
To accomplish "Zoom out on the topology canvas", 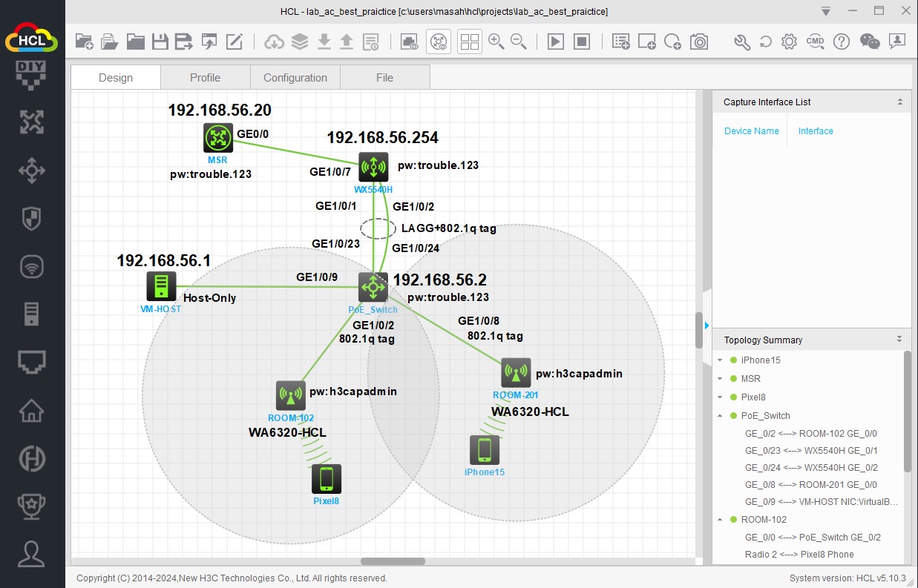I will (519, 42).
